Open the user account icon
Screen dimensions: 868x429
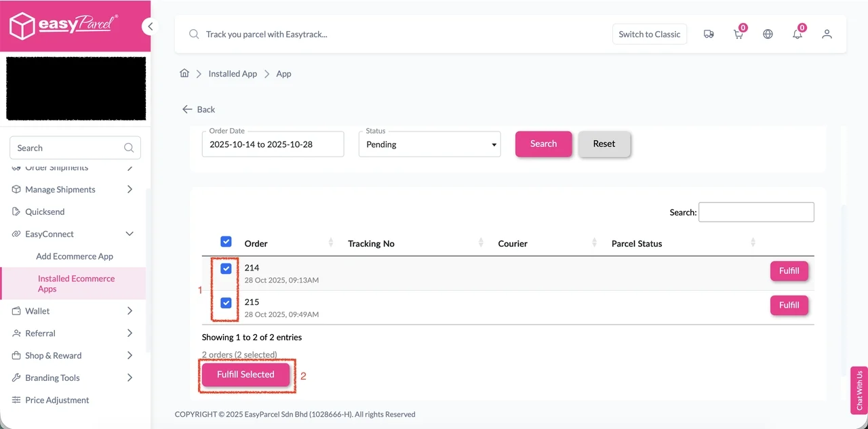tap(827, 34)
